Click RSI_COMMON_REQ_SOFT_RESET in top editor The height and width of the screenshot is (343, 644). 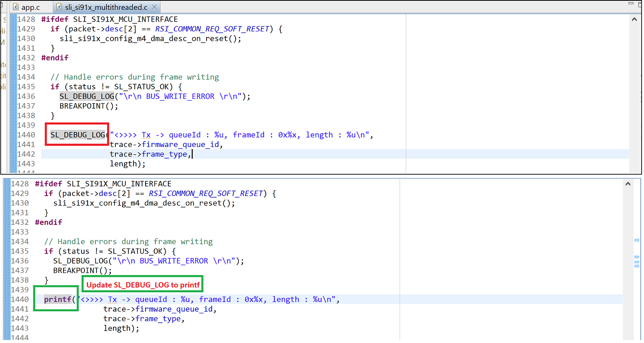[x=216, y=29]
